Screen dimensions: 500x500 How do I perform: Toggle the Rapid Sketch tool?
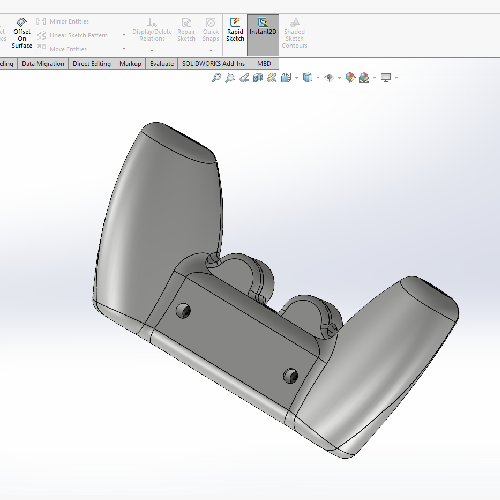click(235, 30)
